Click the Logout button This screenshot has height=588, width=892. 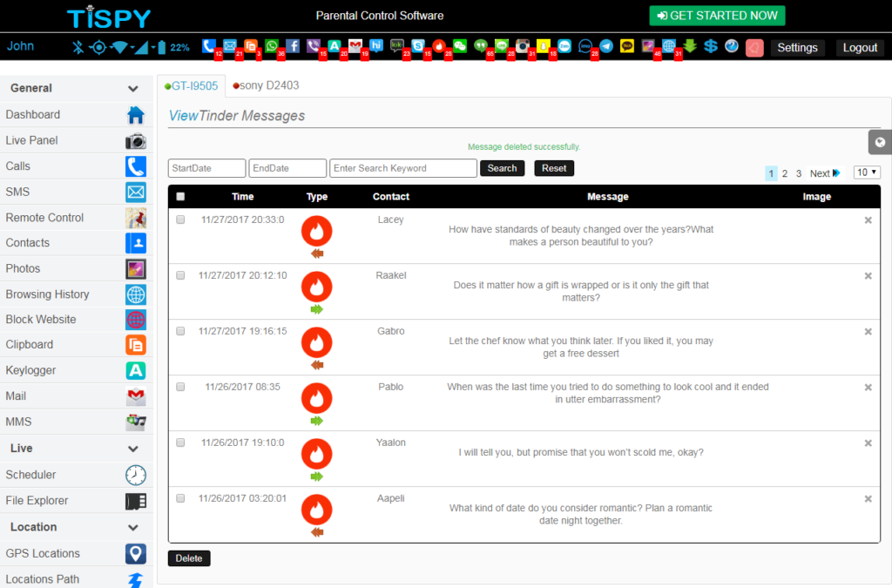860,48
